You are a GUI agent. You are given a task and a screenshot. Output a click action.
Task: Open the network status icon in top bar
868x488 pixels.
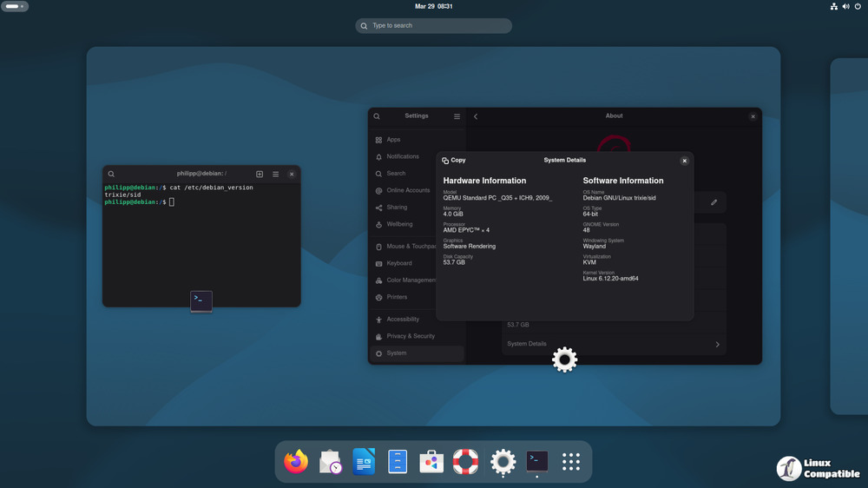click(x=834, y=6)
